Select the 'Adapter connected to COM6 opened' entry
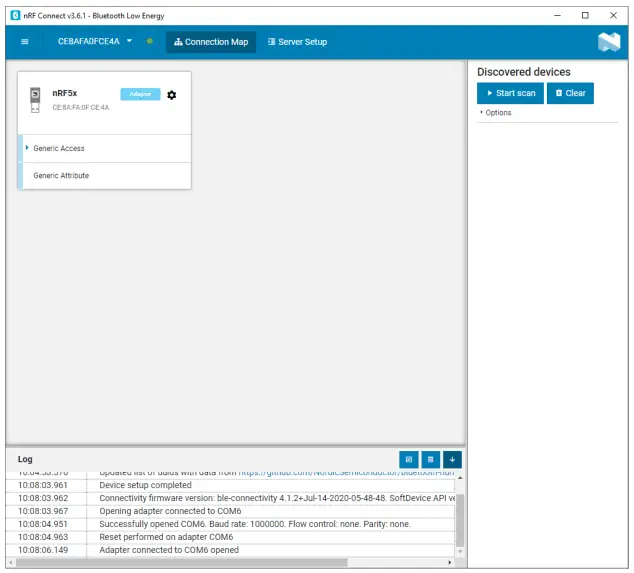 click(230, 550)
